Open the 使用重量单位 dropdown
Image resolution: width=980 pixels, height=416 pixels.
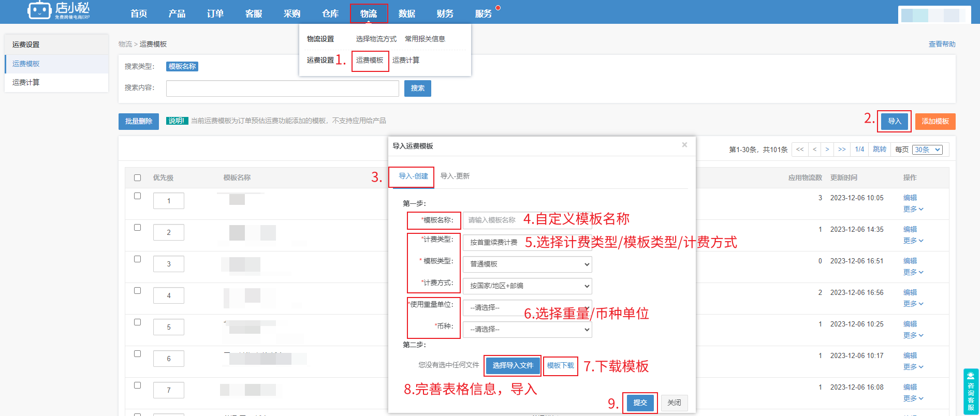tap(527, 307)
